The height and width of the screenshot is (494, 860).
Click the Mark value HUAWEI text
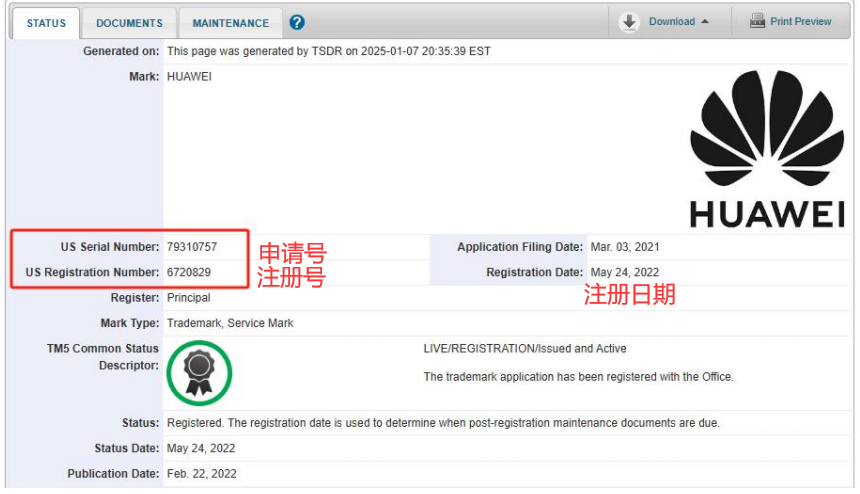pyautogui.click(x=189, y=76)
